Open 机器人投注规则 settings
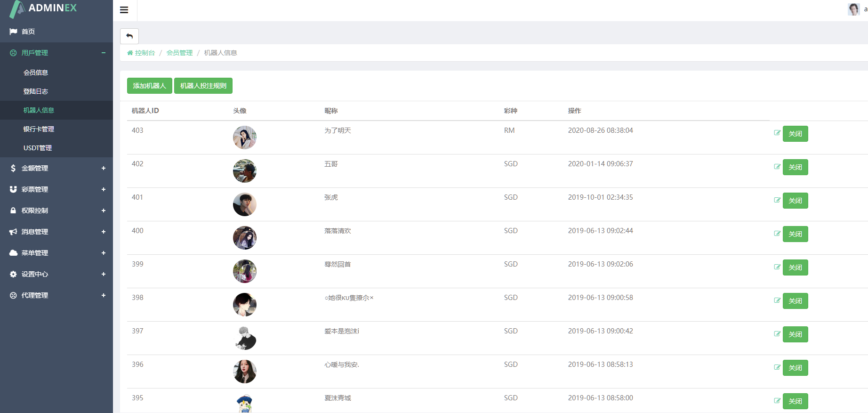868x413 pixels. click(x=203, y=86)
